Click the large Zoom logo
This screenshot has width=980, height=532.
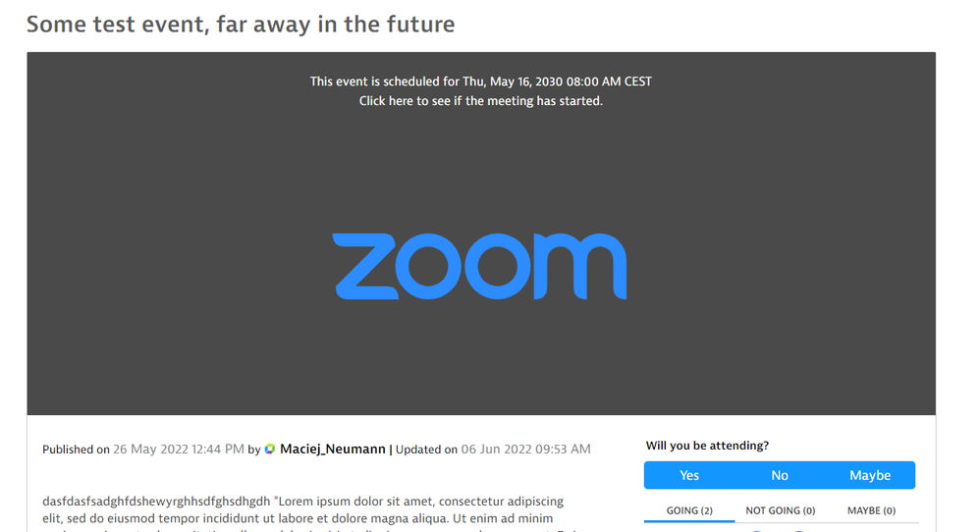tap(480, 266)
